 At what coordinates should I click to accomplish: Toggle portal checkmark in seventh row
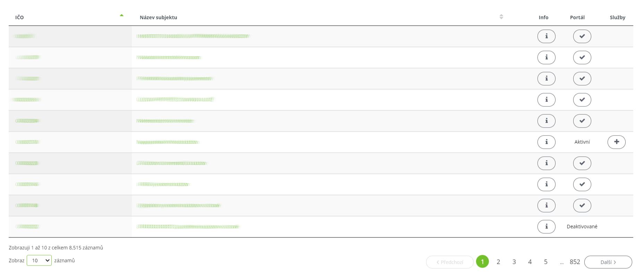(582, 163)
